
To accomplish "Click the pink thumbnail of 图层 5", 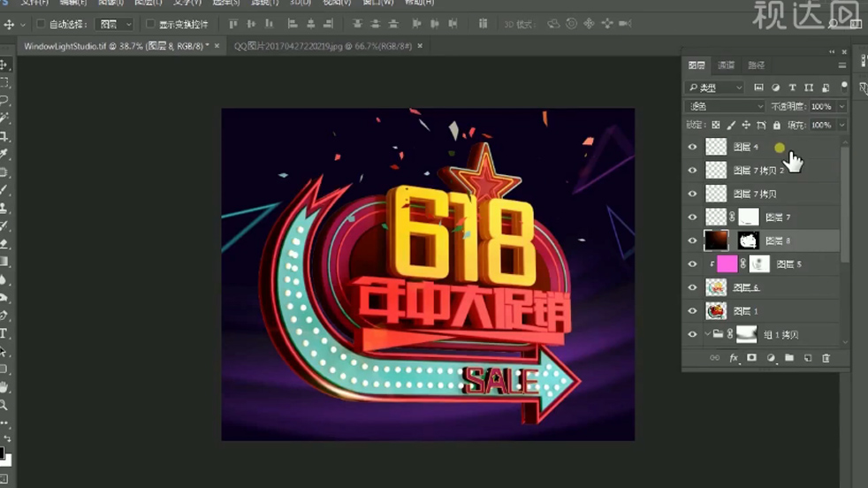I will [727, 264].
